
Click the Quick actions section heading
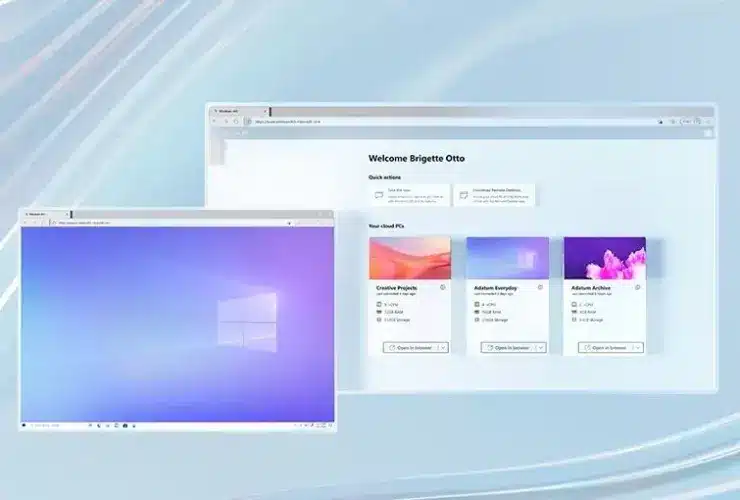click(385, 178)
